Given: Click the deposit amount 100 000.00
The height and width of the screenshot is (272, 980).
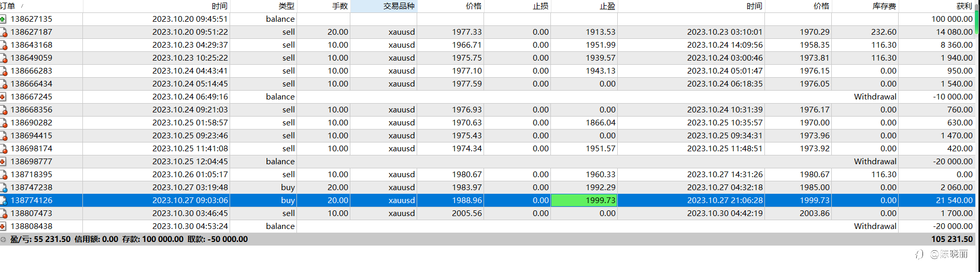Looking at the screenshot, I should coord(952,19).
